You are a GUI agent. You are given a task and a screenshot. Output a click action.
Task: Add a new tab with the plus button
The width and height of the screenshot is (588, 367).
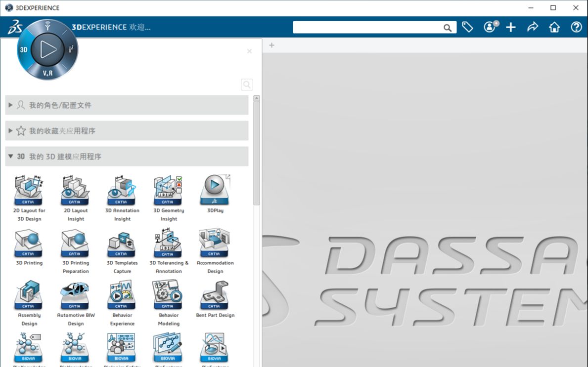coord(272,45)
